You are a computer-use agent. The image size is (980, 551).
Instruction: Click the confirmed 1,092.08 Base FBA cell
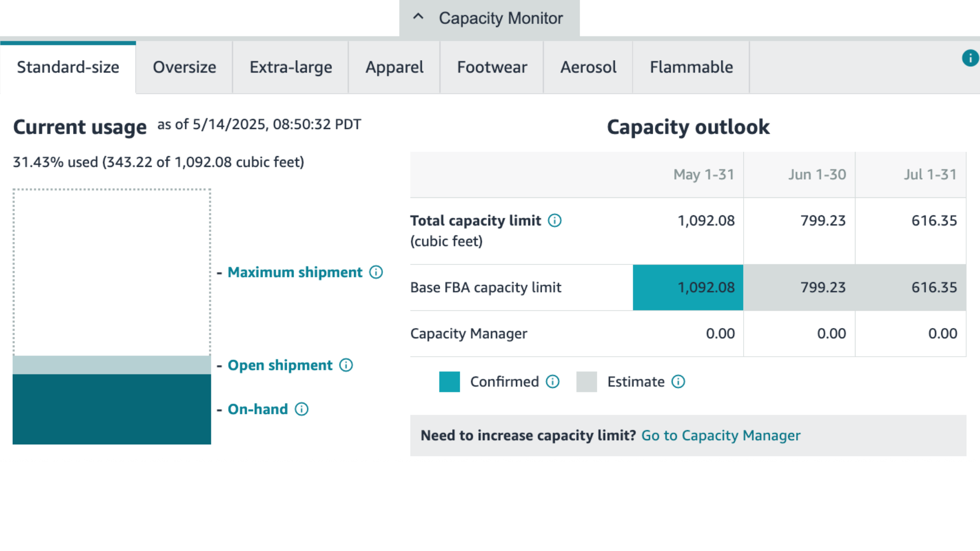[688, 288]
